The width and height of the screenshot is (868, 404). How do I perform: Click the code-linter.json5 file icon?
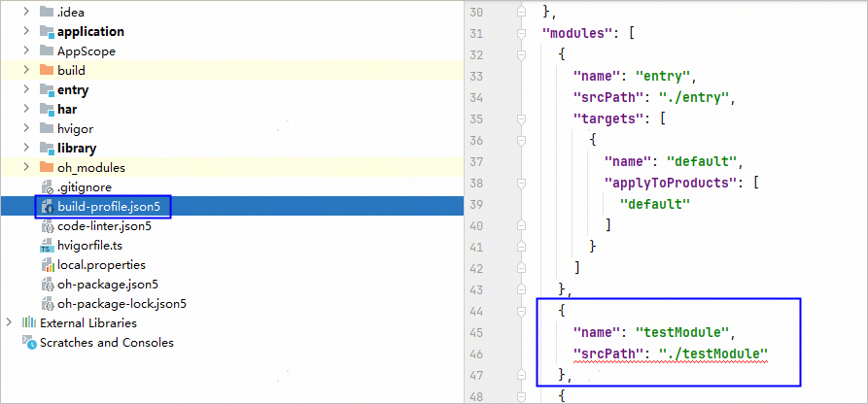point(47,226)
